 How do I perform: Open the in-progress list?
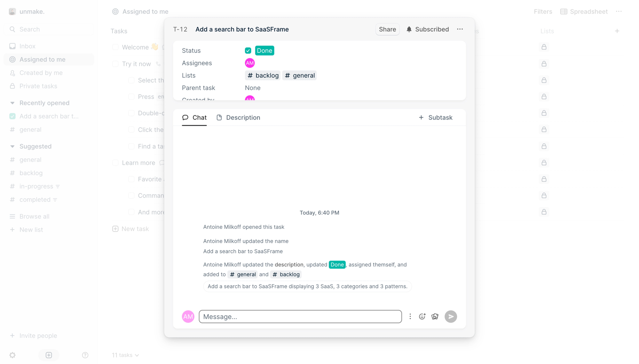pyautogui.click(x=49, y=186)
